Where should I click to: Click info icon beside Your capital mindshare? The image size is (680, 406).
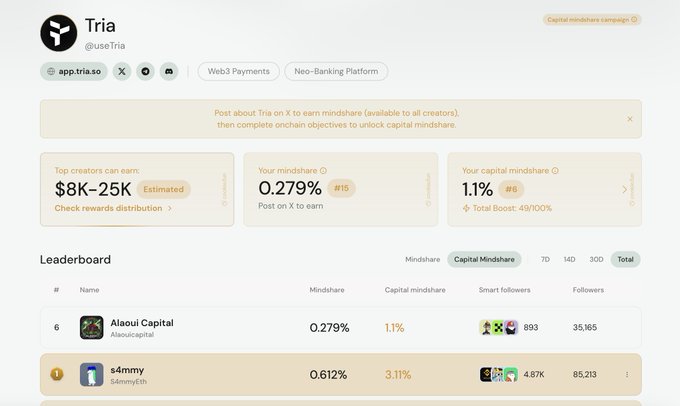555,170
